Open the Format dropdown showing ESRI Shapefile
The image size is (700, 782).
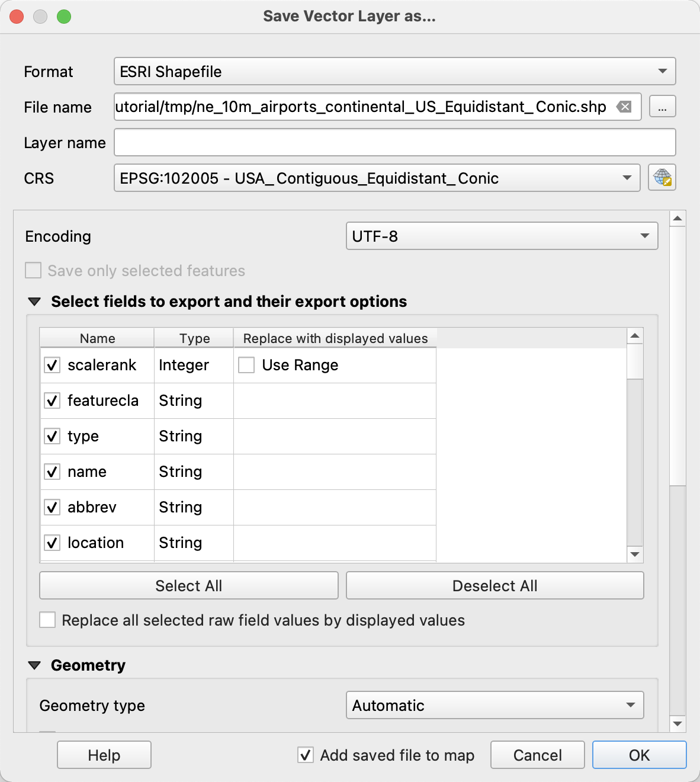point(394,72)
